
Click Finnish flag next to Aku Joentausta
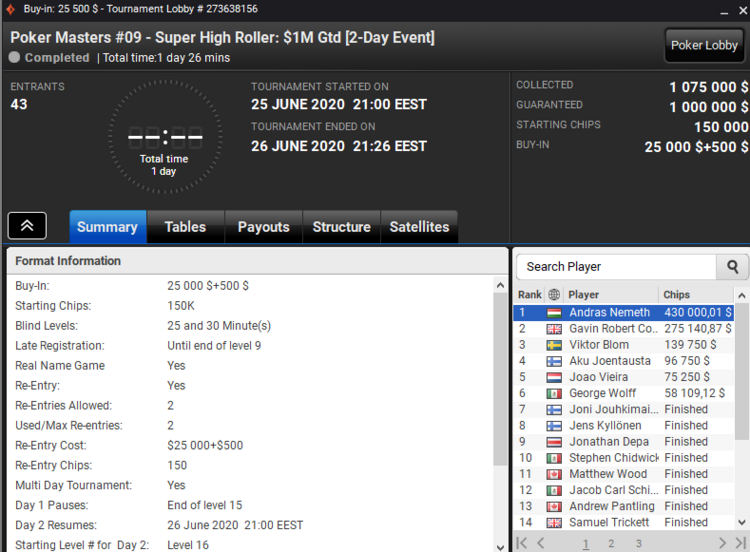click(x=554, y=362)
